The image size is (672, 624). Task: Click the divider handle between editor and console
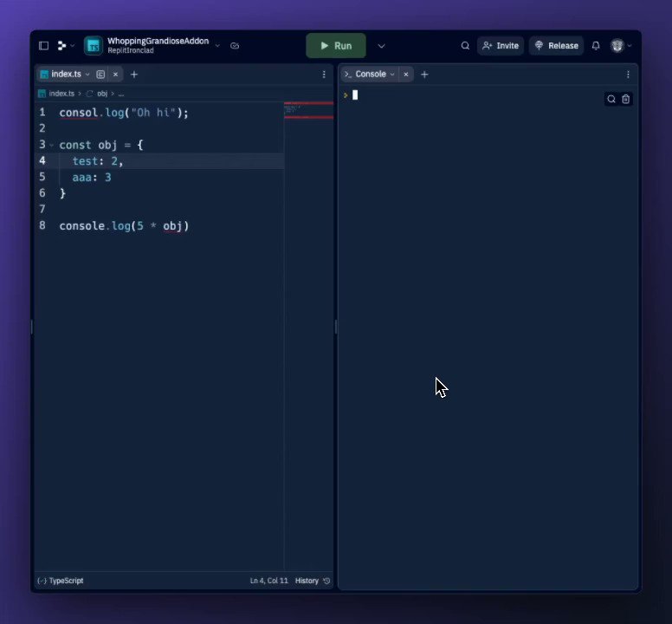[x=336, y=328]
